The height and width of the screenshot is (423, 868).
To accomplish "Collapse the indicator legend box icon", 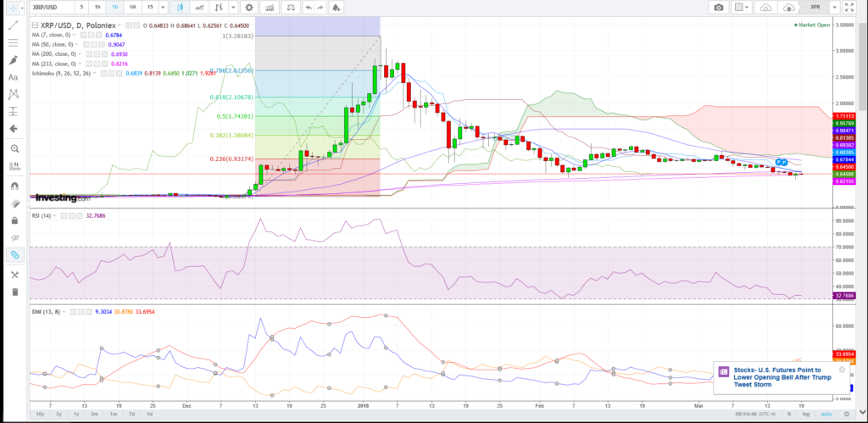I will click(36, 25).
